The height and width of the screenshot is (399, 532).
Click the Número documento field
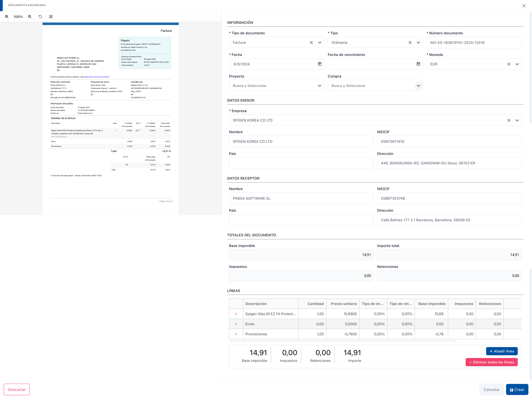[x=474, y=43]
